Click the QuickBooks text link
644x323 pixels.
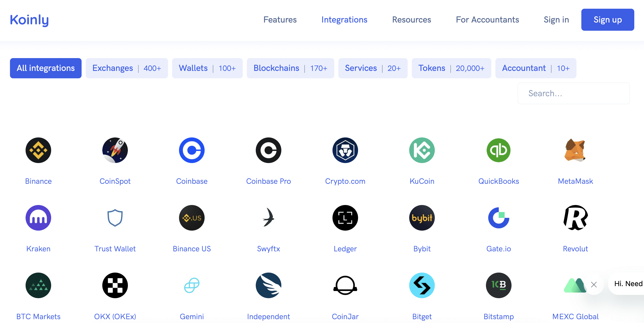pos(499,181)
